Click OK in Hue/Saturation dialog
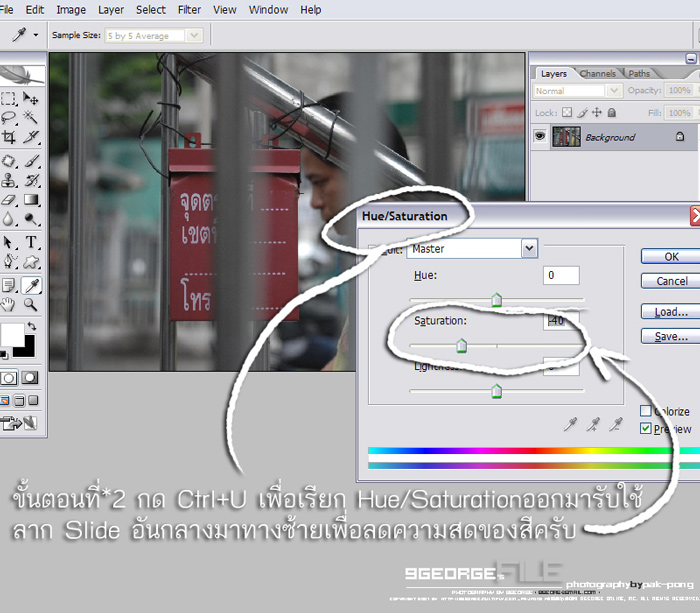Screen dimensions: 700x613 pyautogui.click(x=671, y=257)
